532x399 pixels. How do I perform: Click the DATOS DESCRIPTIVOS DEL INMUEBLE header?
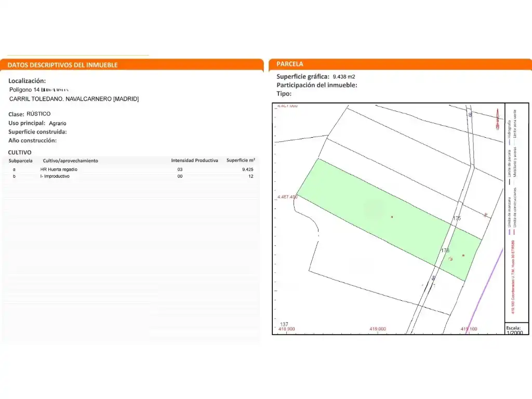(x=62, y=65)
